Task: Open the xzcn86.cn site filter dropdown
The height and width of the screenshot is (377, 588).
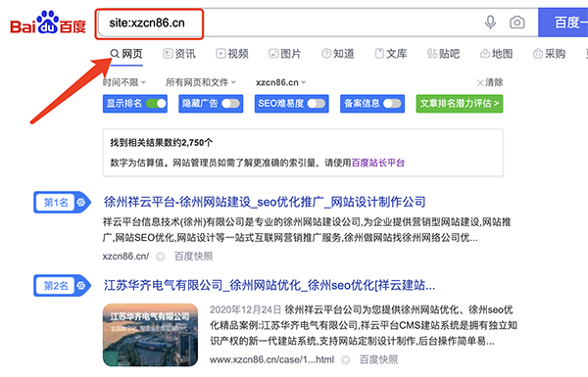Action: [281, 82]
